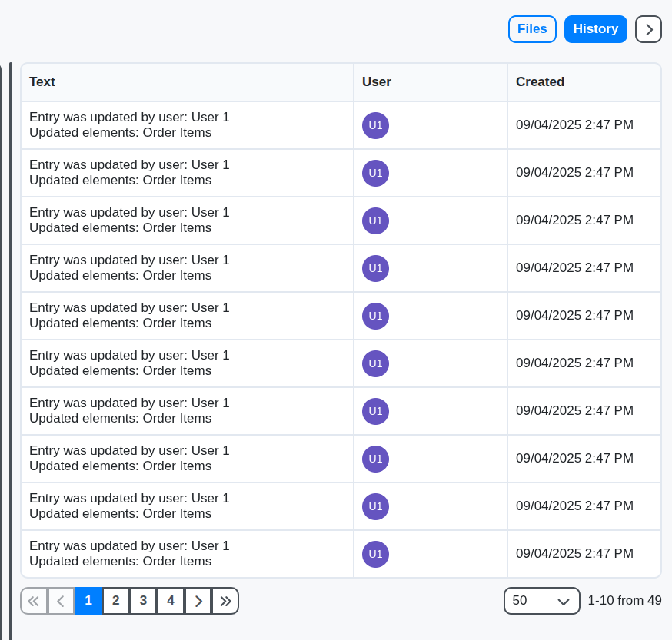This screenshot has width=672, height=640.
Task: Click the User column header
Action: coord(377,81)
